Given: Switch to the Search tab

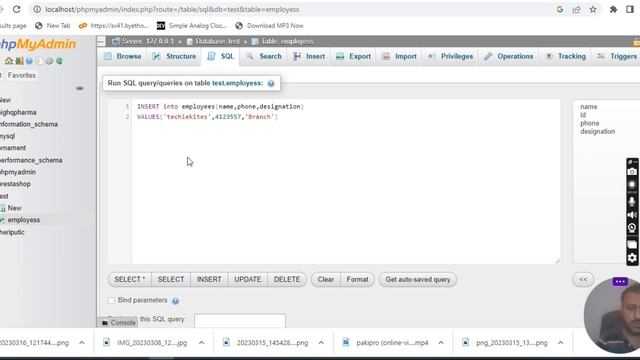Looking at the screenshot, I should 264,56.
